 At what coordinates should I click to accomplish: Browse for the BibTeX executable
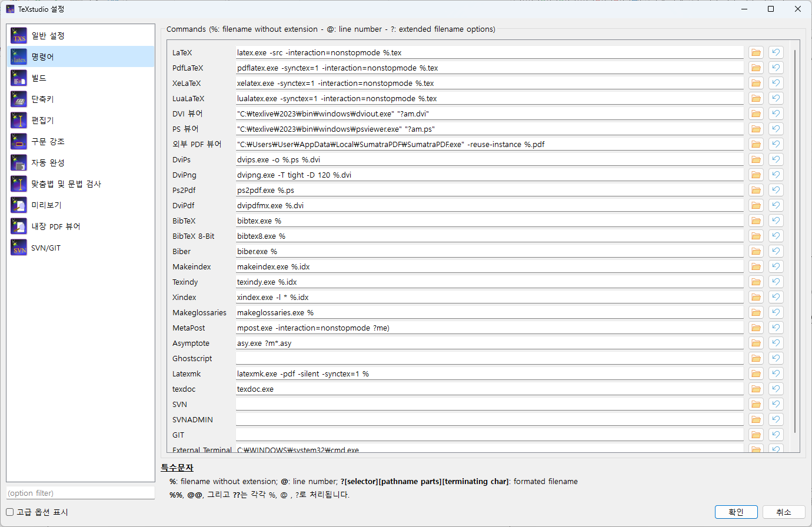[x=756, y=221]
